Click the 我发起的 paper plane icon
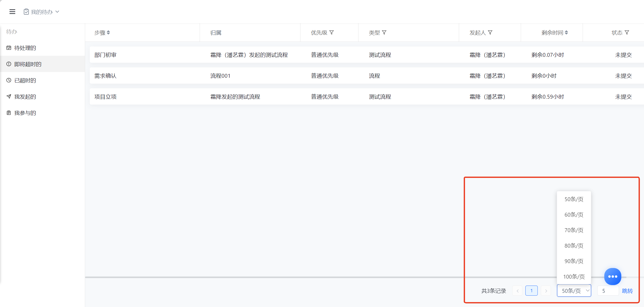The width and height of the screenshot is (644, 307). pos(9,97)
